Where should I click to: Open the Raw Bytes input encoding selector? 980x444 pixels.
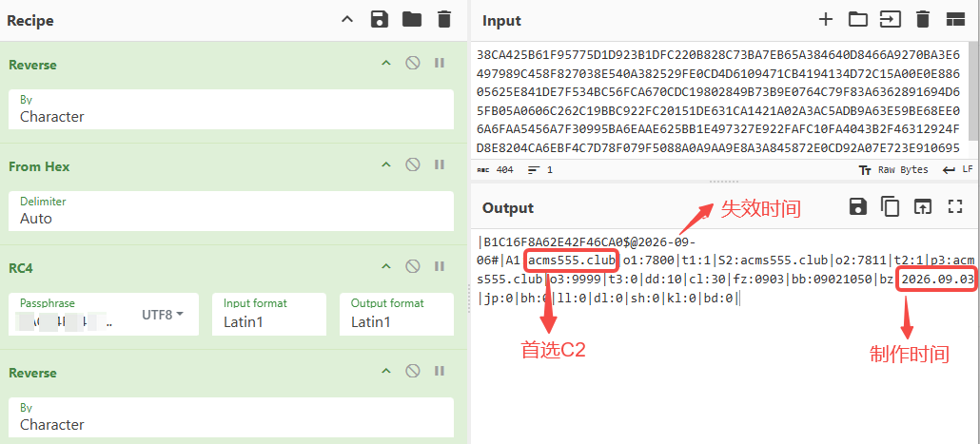click(893, 170)
